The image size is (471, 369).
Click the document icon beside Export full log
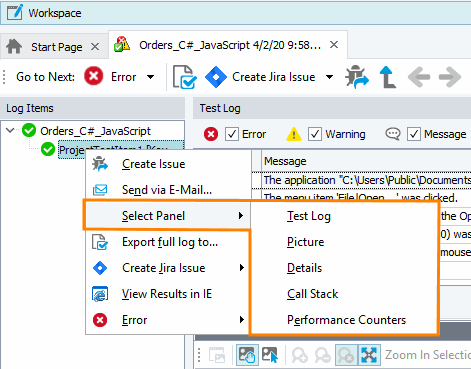[100, 242]
